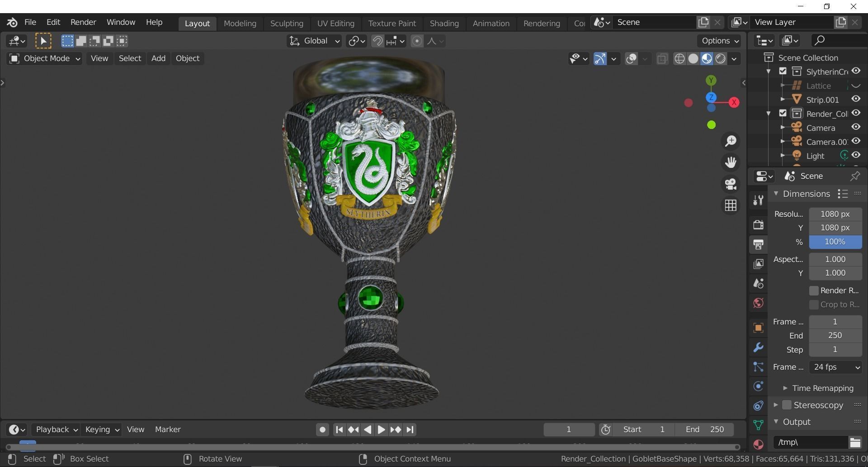Jump to first frame
This screenshot has height=467, width=868.
(340, 429)
